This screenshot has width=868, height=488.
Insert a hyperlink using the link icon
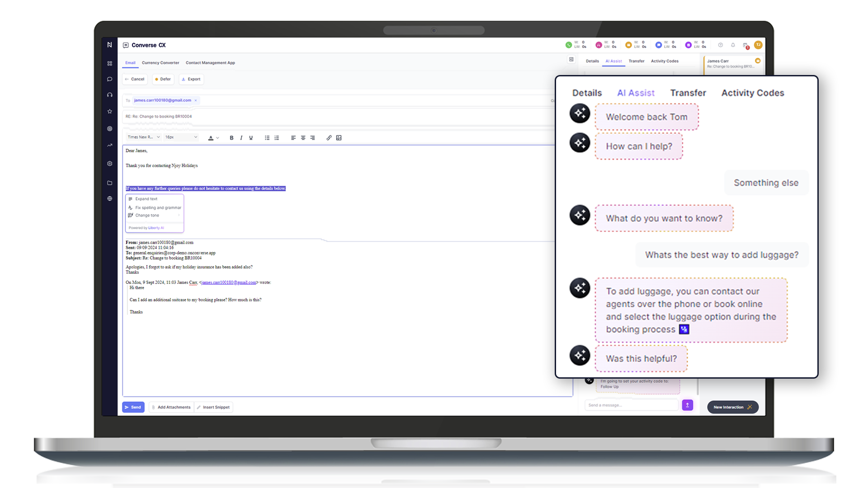click(x=329, y=138)
